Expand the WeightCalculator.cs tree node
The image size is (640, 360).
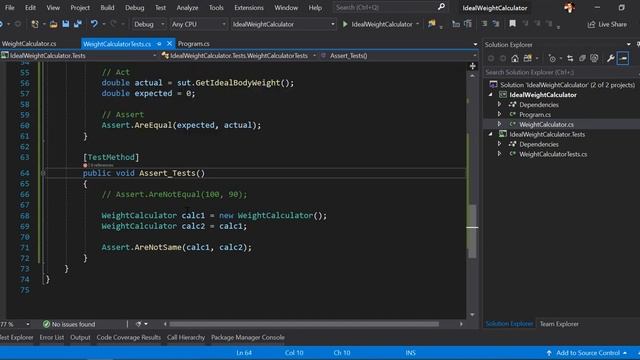point(500,124)
